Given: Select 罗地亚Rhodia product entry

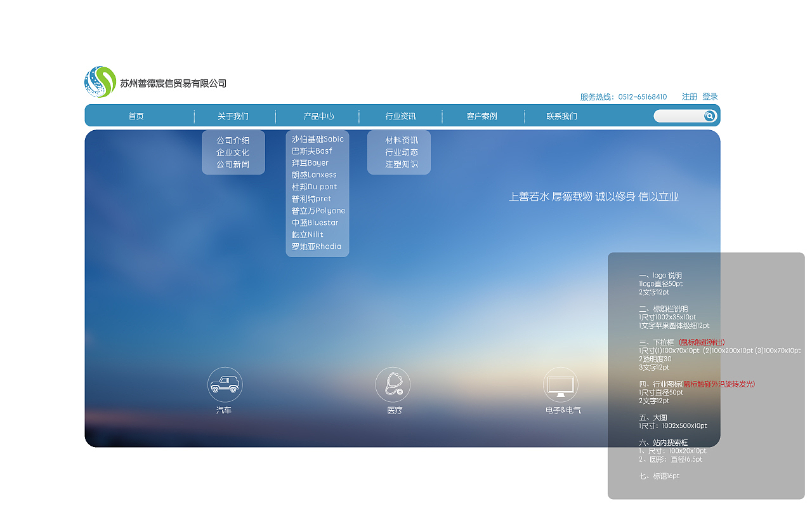Looking at the screenshot, I should point(317,246).
